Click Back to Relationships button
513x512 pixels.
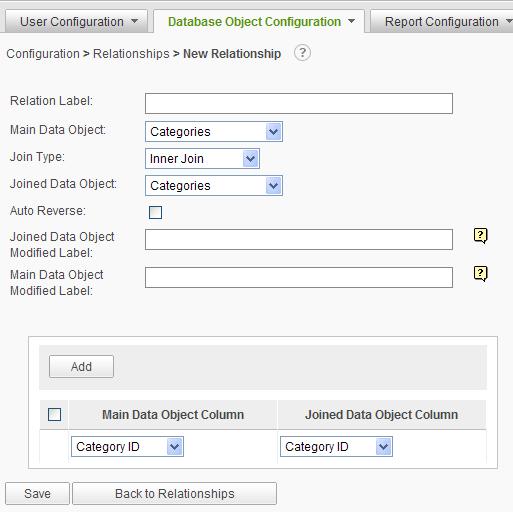(x=175, y=494)
